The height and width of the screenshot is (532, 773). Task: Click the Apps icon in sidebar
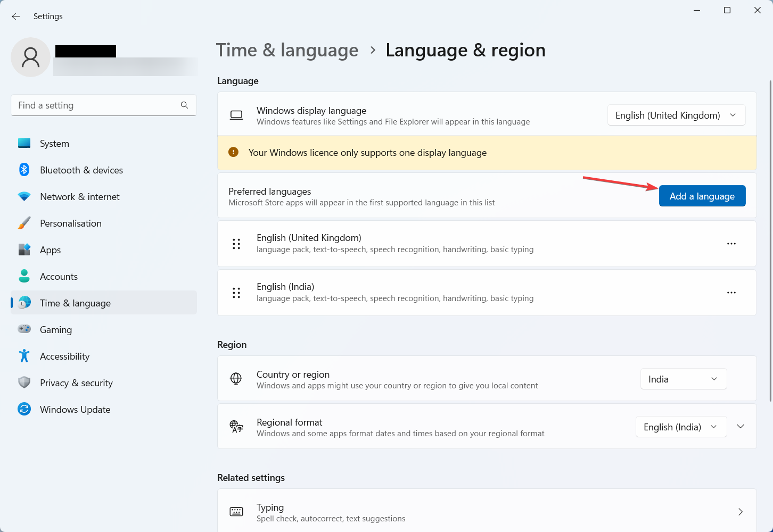click(24, 250)
